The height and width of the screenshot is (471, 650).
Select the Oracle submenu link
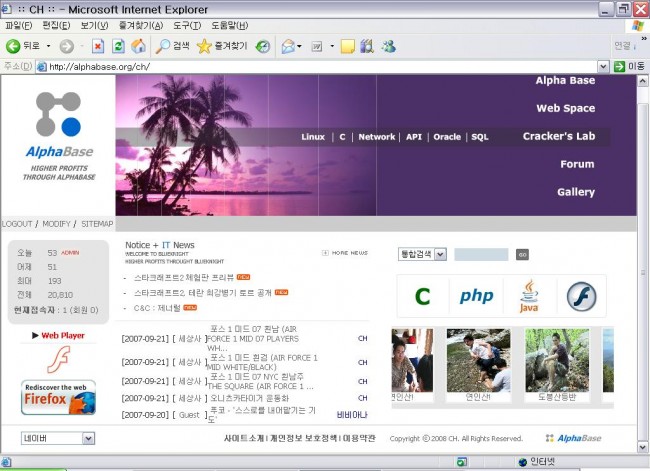coord(447,137)
